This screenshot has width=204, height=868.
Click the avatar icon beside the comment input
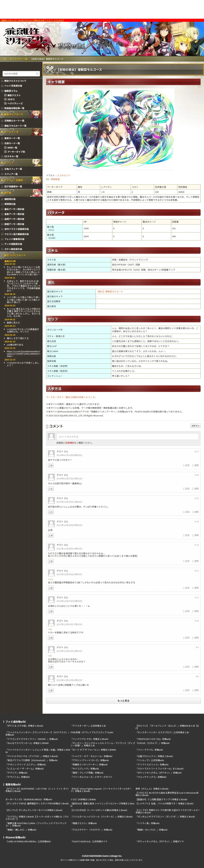(x=51, y=436)
